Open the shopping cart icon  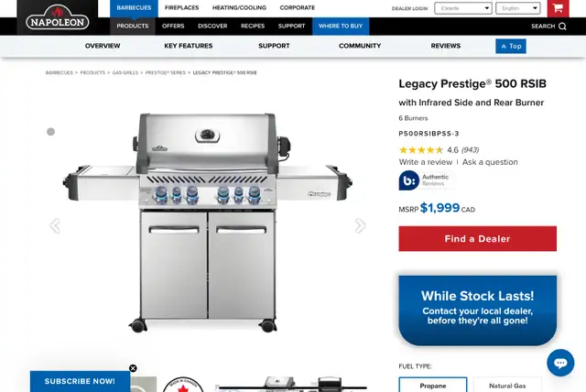[x=558, y=8]
